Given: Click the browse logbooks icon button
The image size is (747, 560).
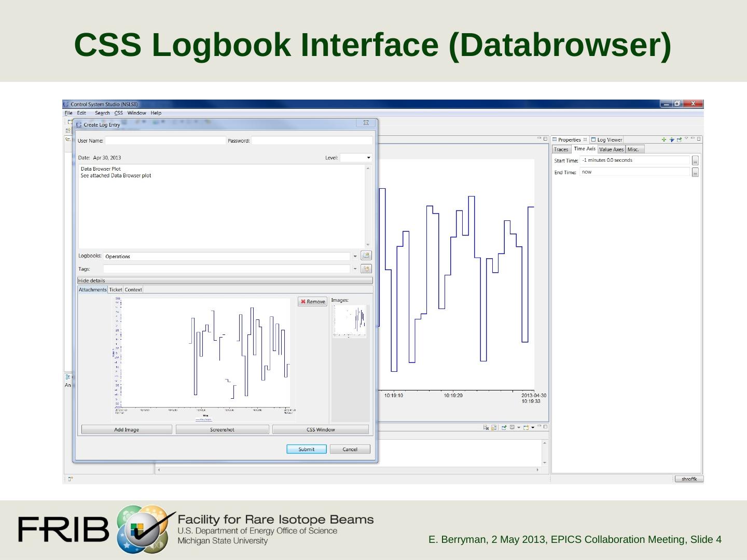Looking at the screenshot, I should click(x=366, y=256).
